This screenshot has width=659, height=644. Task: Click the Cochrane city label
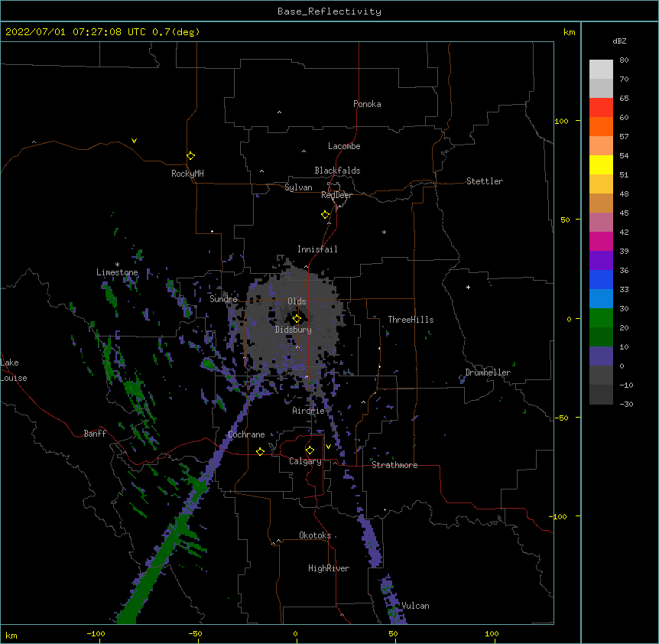246,434
